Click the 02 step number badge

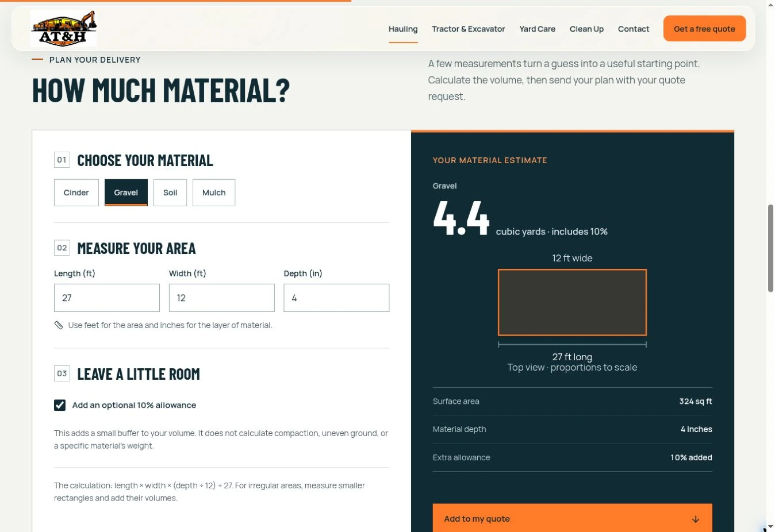(x=62, y=248)
